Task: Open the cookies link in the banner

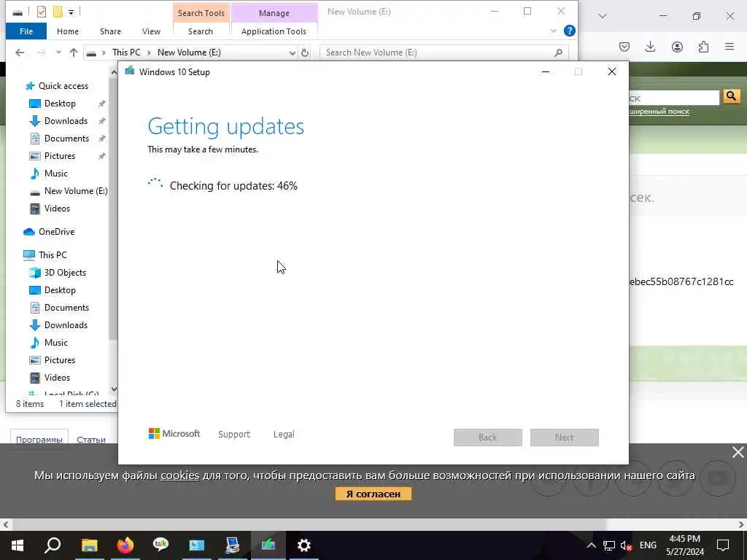Action: click(179, 475)
